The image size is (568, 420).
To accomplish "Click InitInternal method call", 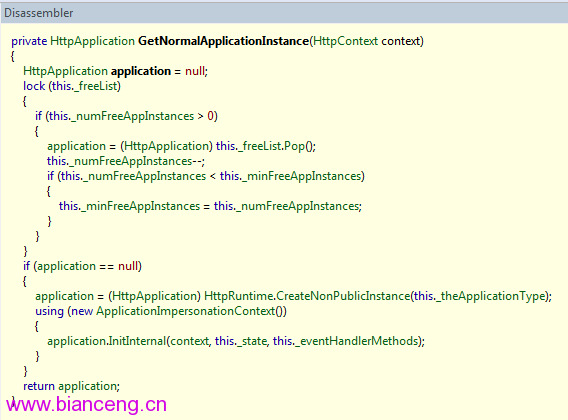I will tap(137, 341).
